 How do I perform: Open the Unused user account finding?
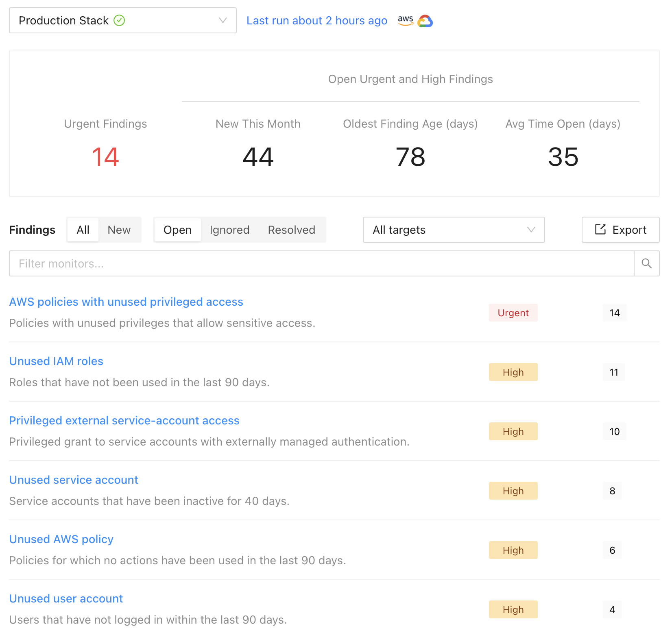click(x=66, y=598)
